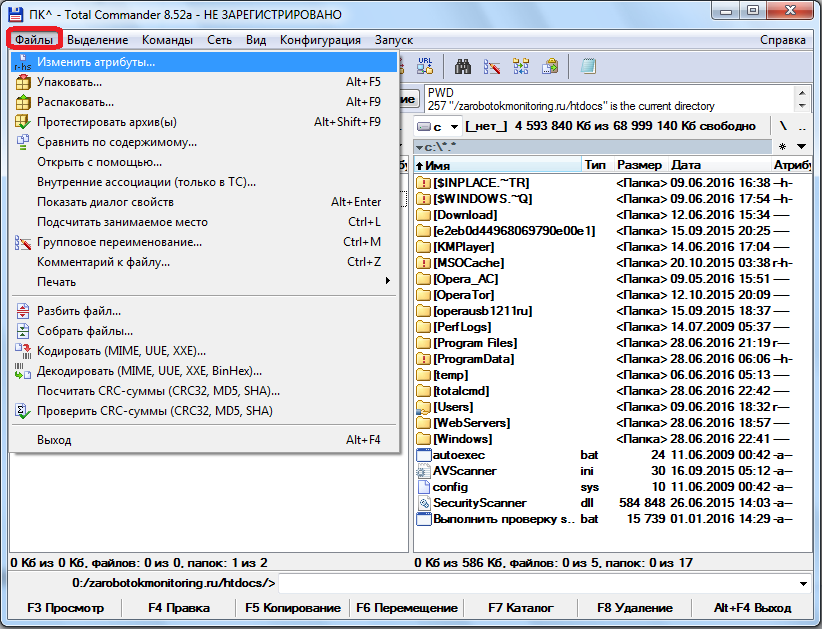The image size is (822, 629).
Task: Select Разбить файл menu item
Action: click(79, 311)
